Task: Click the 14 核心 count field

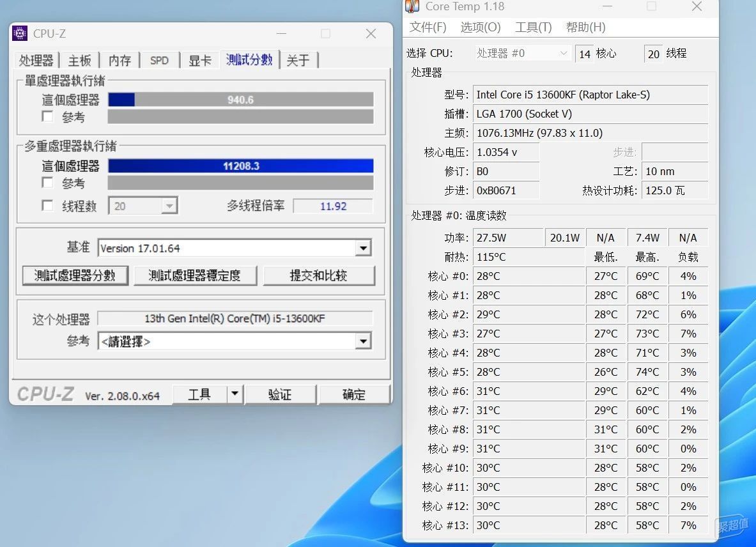Action: coord(584,54)
